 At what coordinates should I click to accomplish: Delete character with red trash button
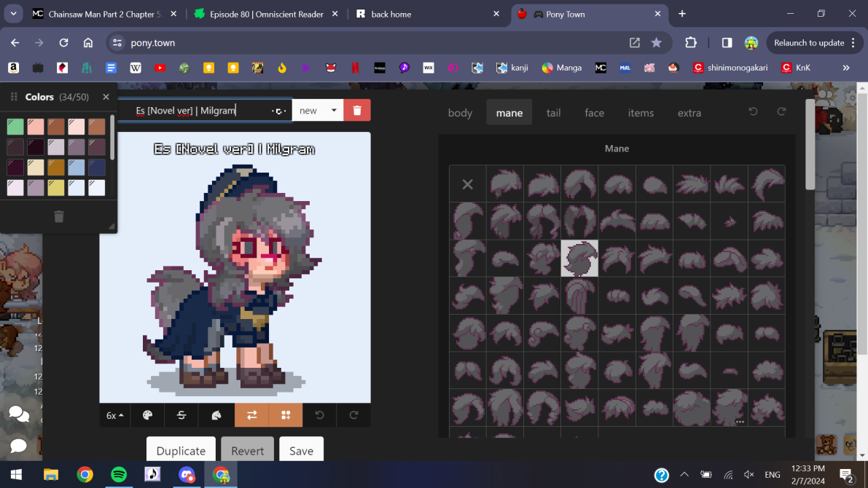(357, 111)
